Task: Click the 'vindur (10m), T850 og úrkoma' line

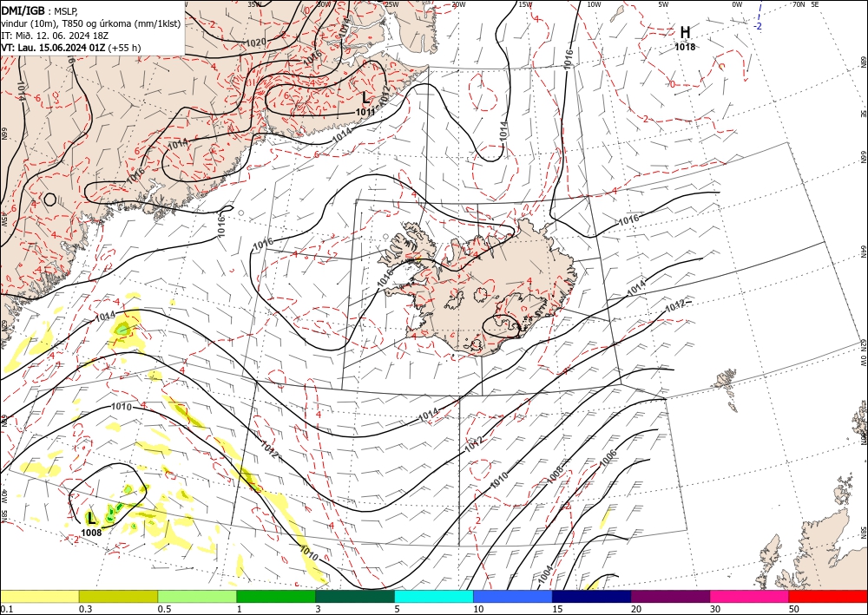Action: point(91,23)
